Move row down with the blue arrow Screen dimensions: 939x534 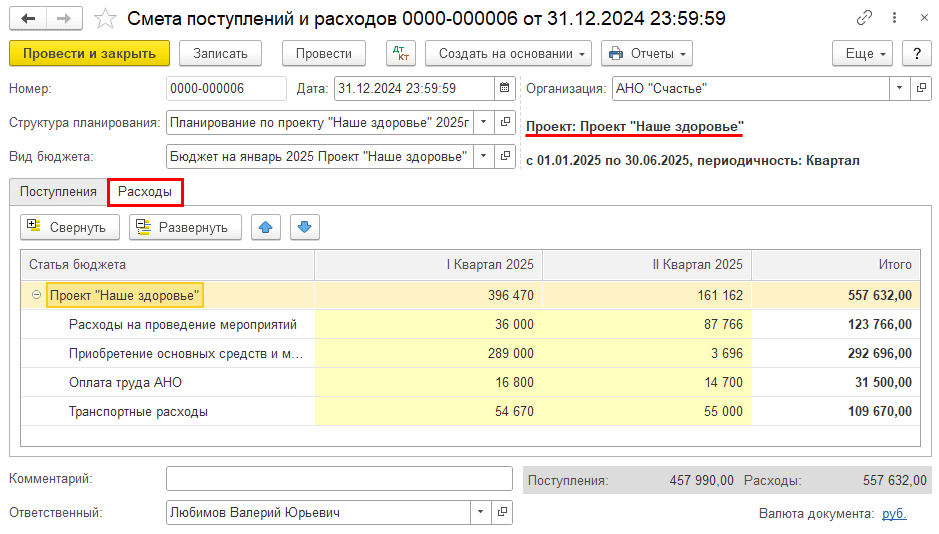[305, 227]
